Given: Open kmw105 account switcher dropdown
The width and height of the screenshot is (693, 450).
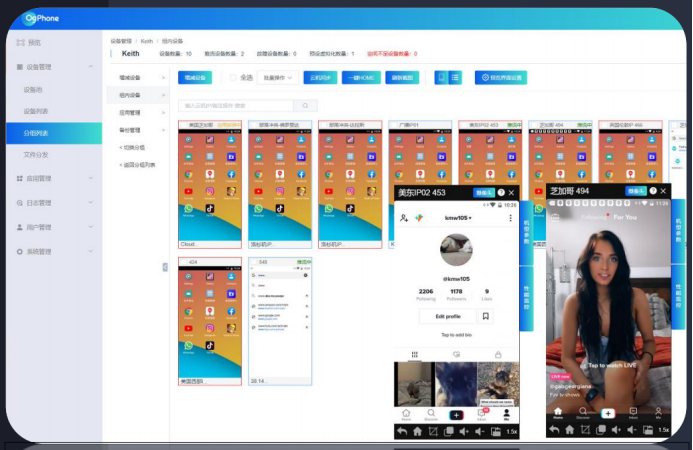Looking at the screenshot, I should (458, 218).
